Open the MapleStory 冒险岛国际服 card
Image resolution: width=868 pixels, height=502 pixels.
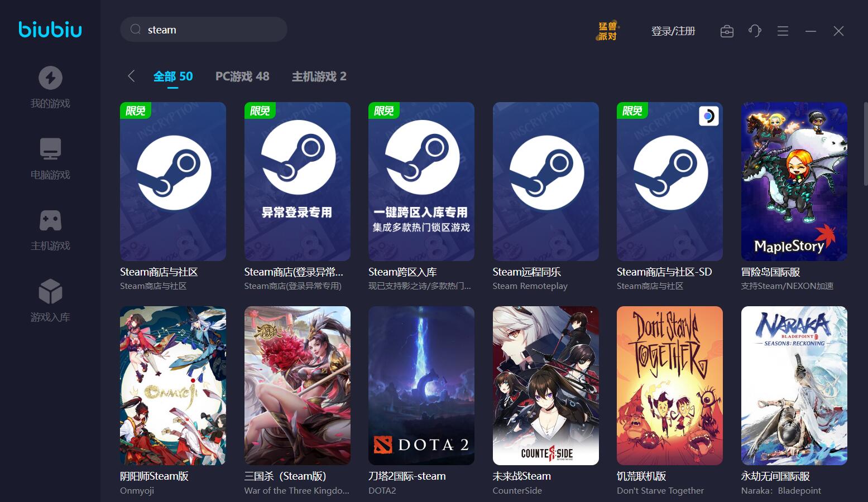pos(794,181)
